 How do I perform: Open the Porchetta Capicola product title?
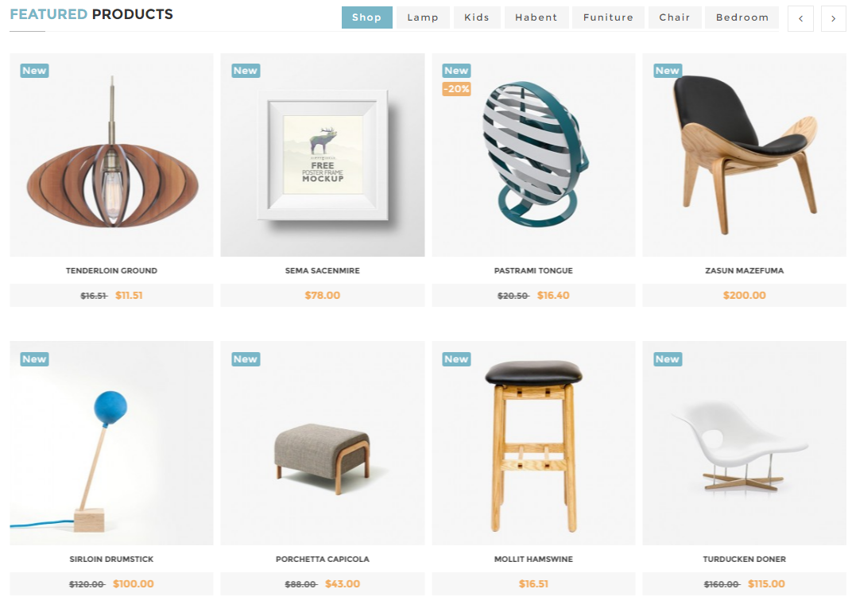point(323,559)
